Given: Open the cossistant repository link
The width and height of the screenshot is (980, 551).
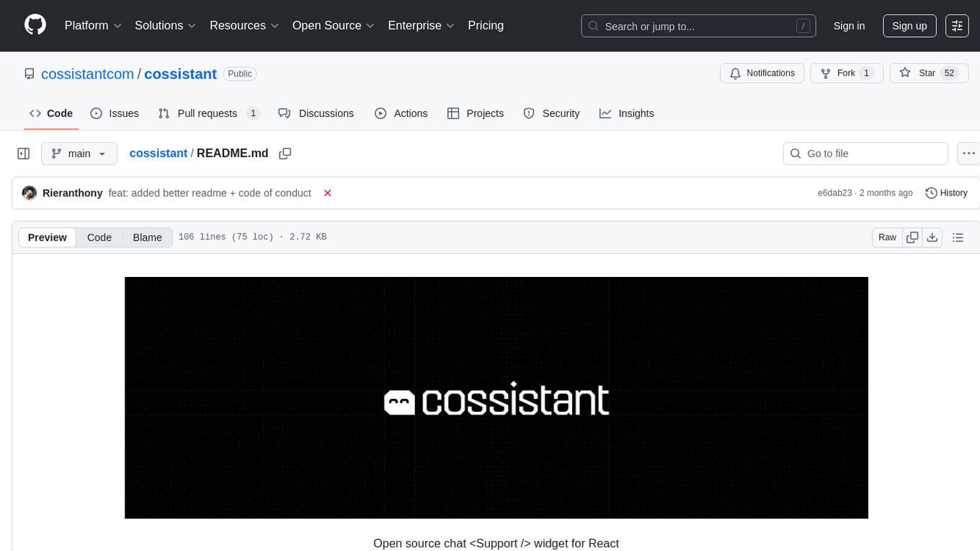Looking at the screenshot, I should pyautogui.click(x=180, y=74).
